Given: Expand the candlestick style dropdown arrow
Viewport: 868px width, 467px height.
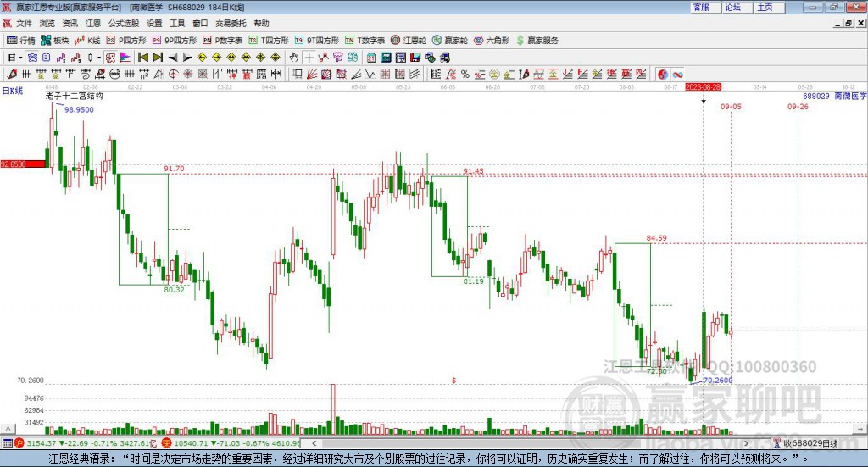Looking at the screenshot, I should tap(98, 58).
